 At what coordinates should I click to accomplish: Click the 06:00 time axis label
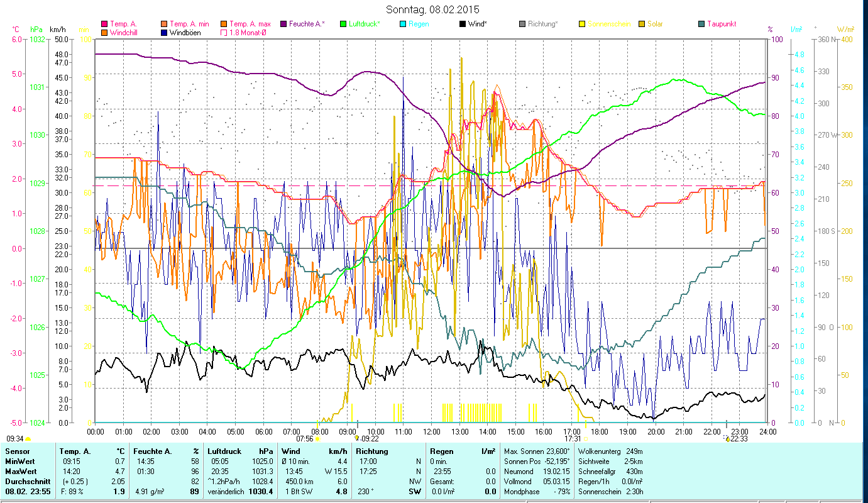pyautogui.click(x=263, y=432)
